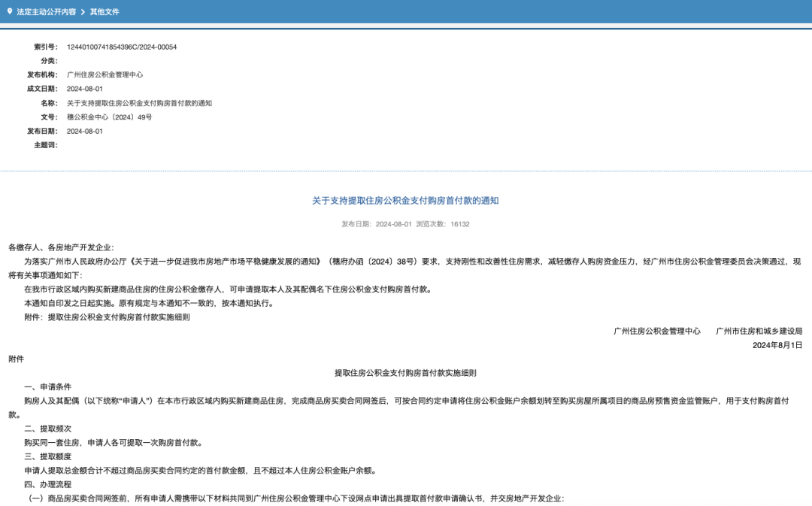Click the signed date 2024年8月1日
This screenshot has height=506, width=812.
coord(777,345)
